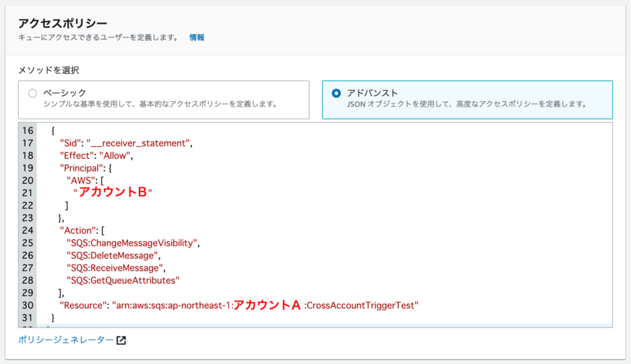
Task: Open the ポリシージェネレーター link
Action: tap(66, 340)
